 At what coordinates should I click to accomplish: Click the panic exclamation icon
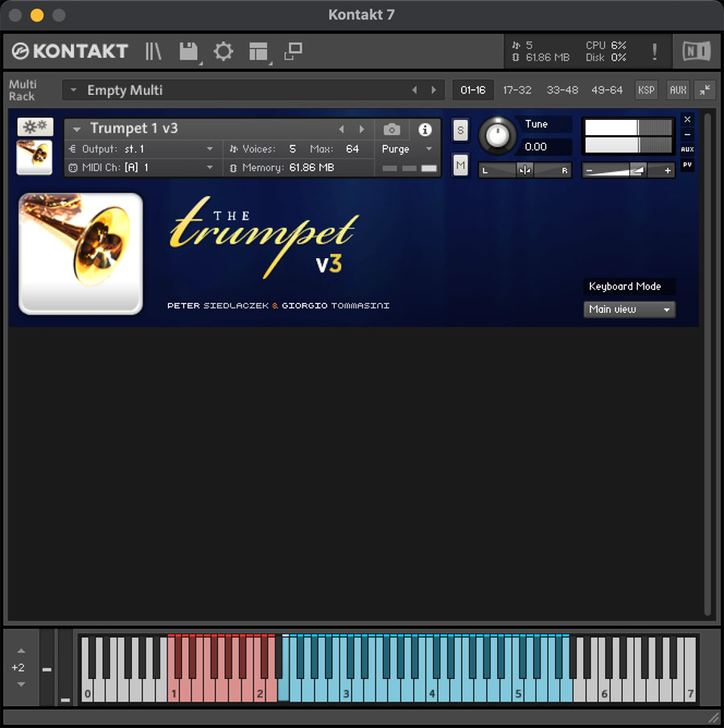pos(655,51)
